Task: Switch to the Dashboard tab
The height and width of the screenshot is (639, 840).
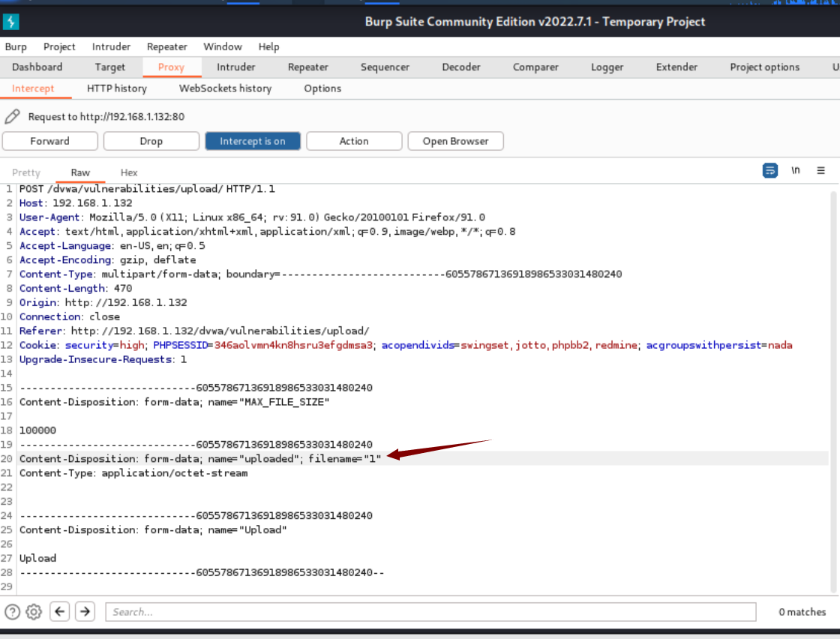Action: (x=37, y=67)
